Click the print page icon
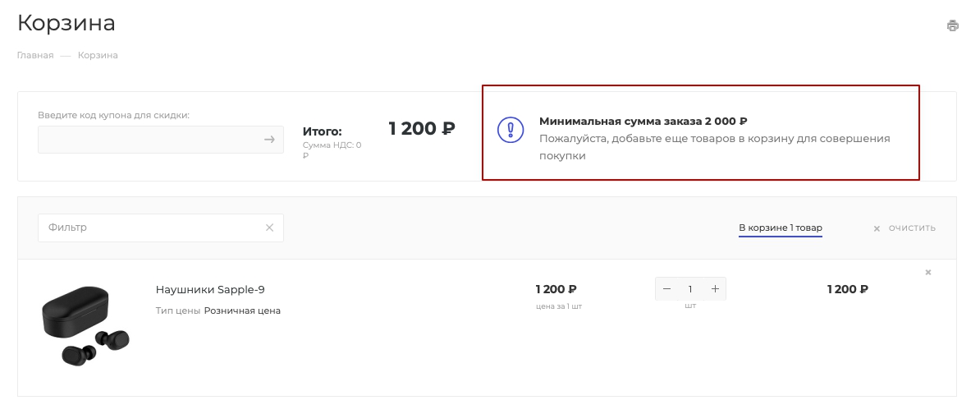 952,25
